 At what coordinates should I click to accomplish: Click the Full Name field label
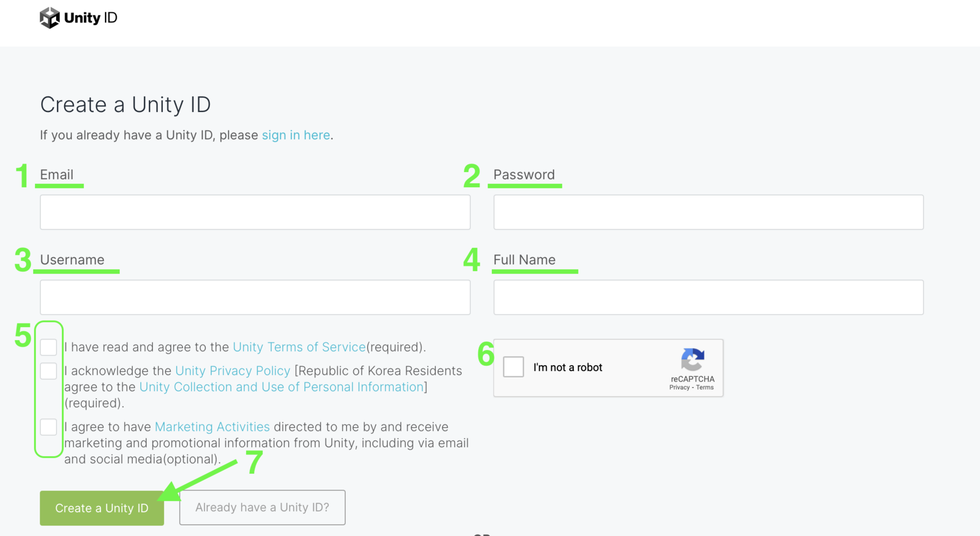coord(524,260)
